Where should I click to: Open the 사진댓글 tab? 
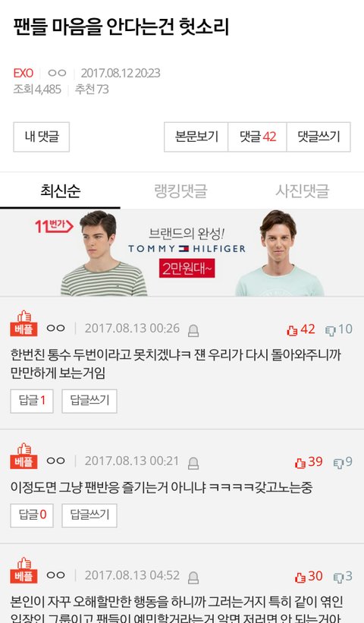click(x=303, y=191)
